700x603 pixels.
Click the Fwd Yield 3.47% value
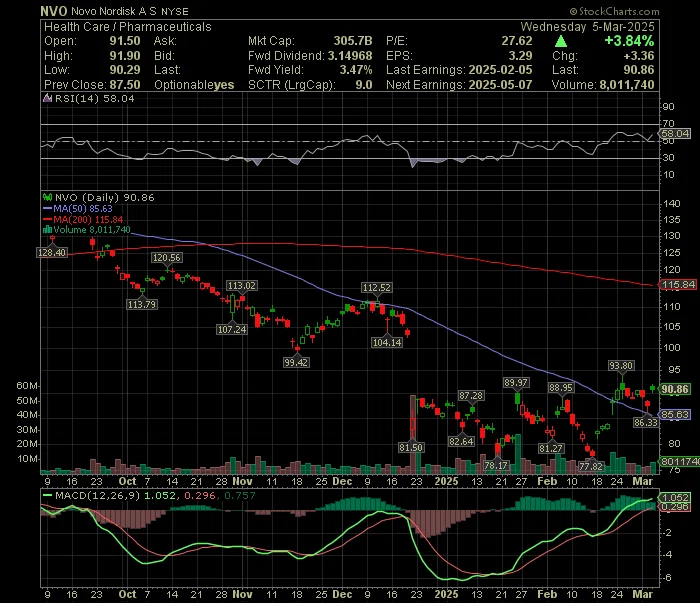(356, 70)
